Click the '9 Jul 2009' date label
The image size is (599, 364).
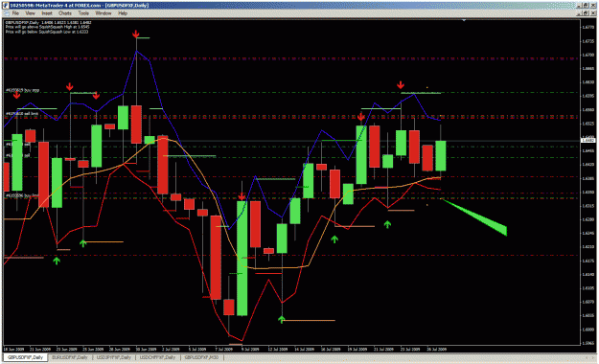point(250,349)
